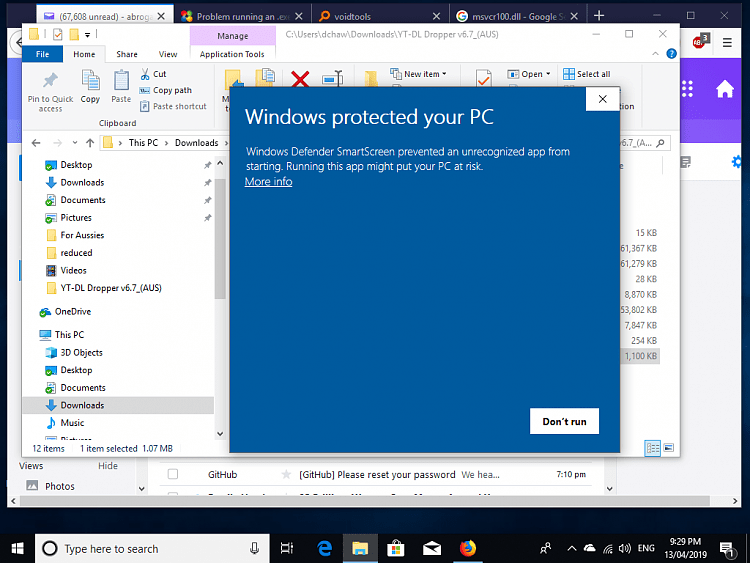
Task: Select YT-DL Dropper v6.7_(AUS) folder
Action: 110,288
